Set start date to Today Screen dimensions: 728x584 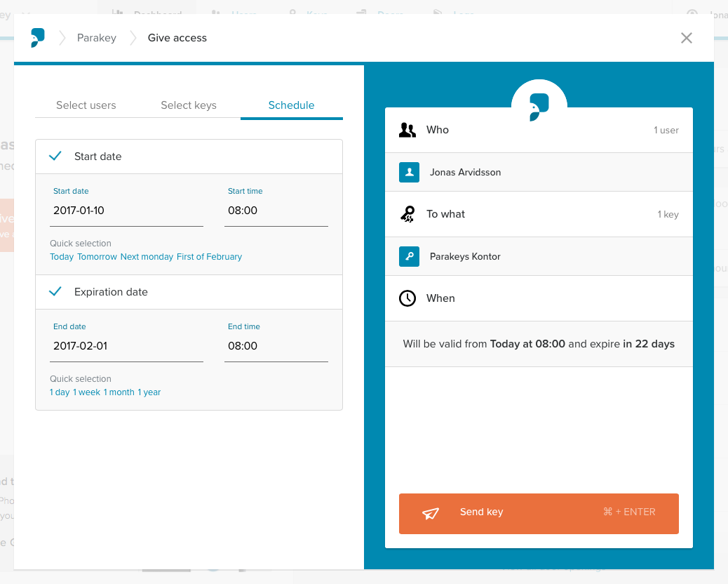coord(62,257)
